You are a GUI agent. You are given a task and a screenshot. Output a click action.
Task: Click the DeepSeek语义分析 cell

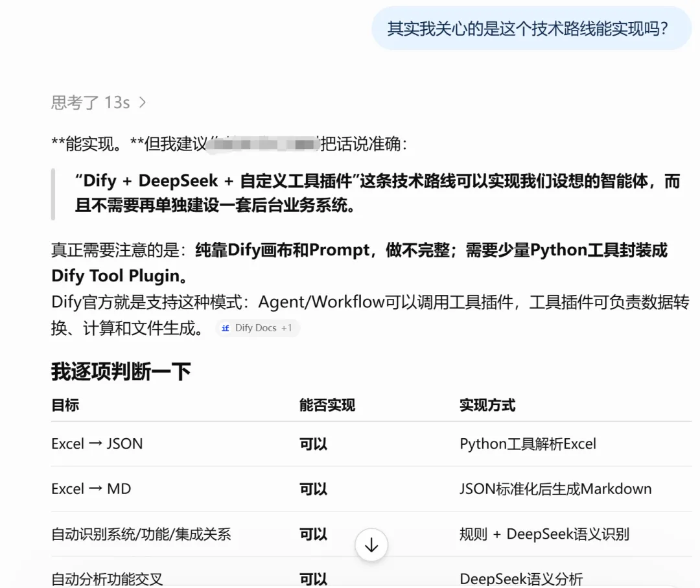click(521, 579)
